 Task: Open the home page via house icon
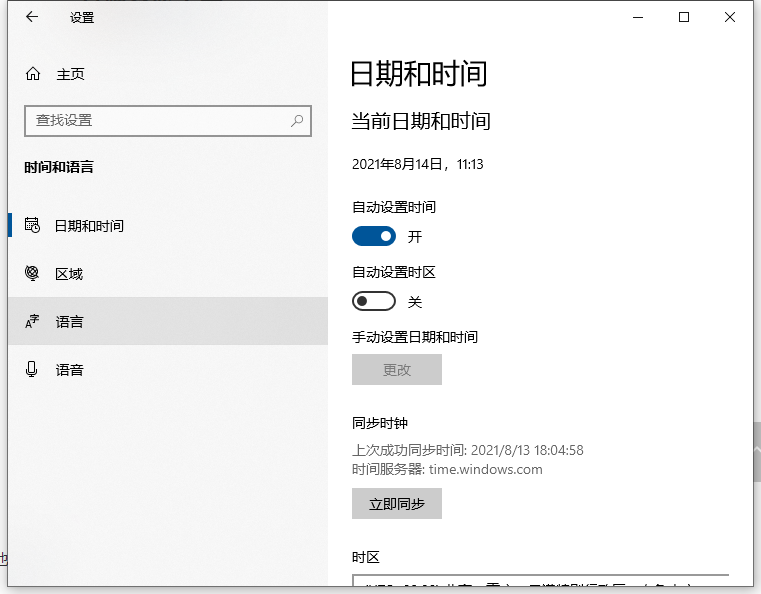coord(33,74)
